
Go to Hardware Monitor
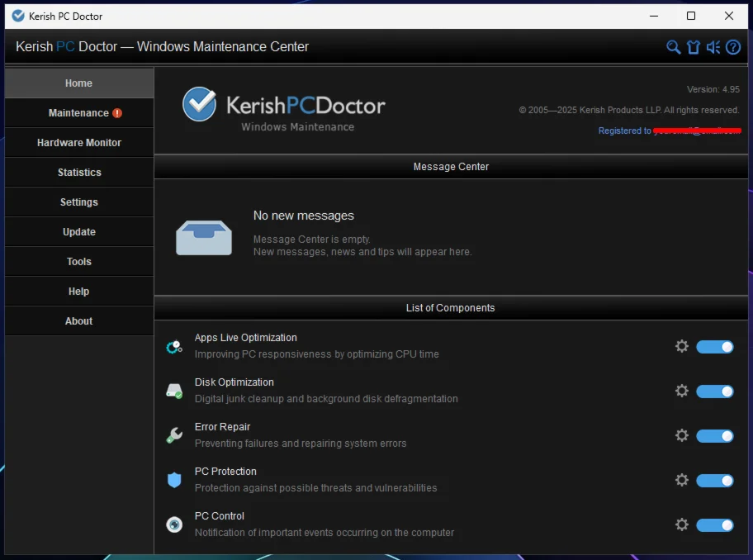point(79,143)
